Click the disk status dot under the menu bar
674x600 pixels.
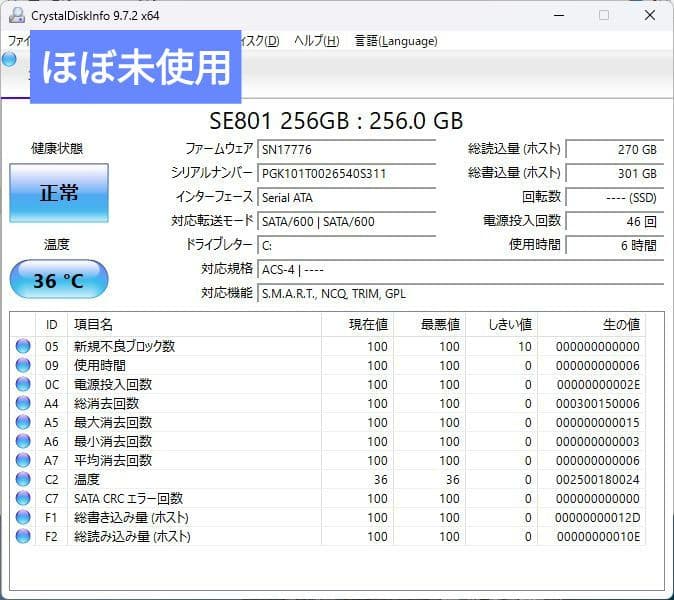pos(9,59)
